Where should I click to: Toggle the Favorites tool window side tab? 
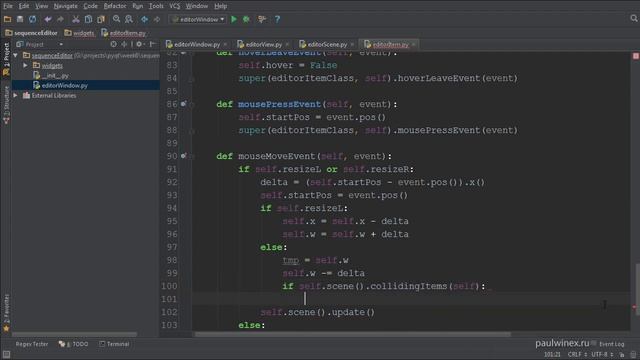6,312
